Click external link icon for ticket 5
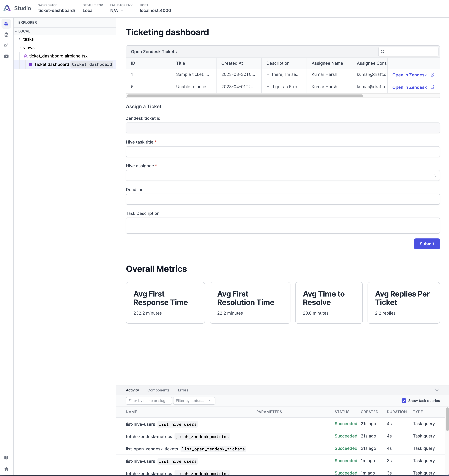This screenshot has height=476, width=449. 432,87
